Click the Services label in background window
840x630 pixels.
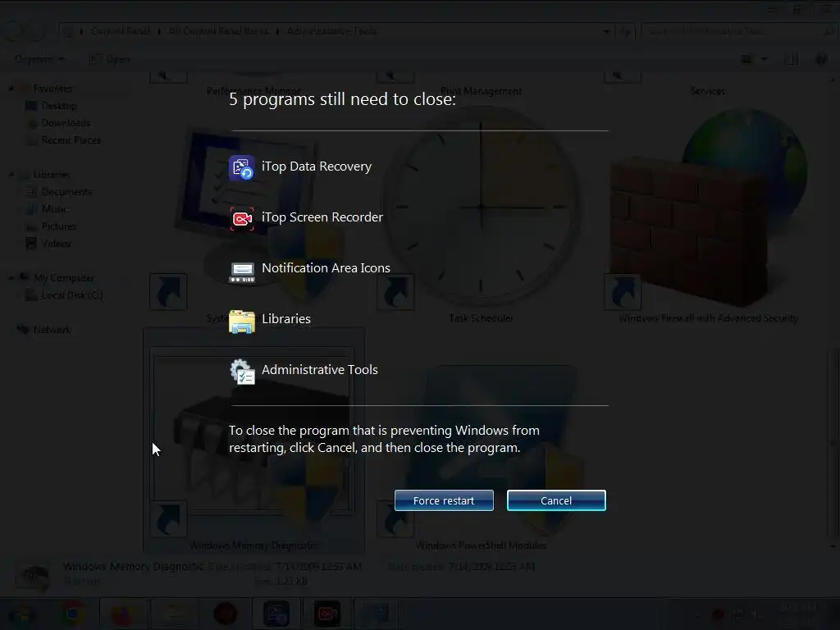(x=707, y=90)
